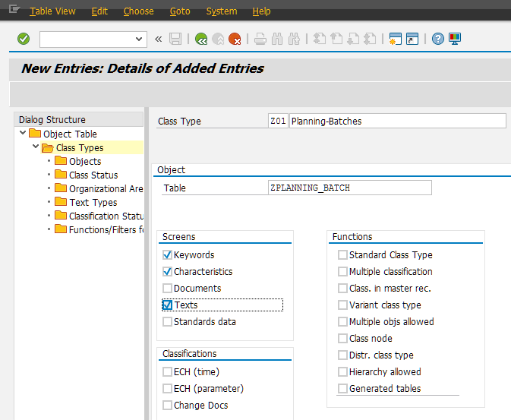Open the Table View menu
Viewport: 511px width, 420px height.
(x=52, y=11)
